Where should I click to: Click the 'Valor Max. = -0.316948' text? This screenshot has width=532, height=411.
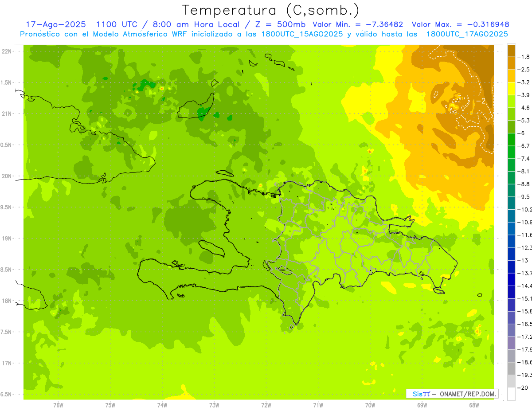(x=460, y=24)
